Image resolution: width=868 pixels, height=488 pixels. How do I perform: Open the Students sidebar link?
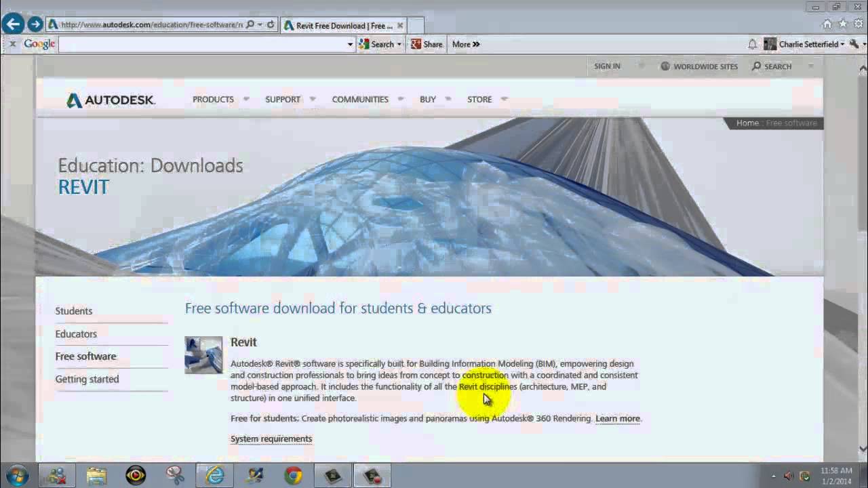click(74, 311)
